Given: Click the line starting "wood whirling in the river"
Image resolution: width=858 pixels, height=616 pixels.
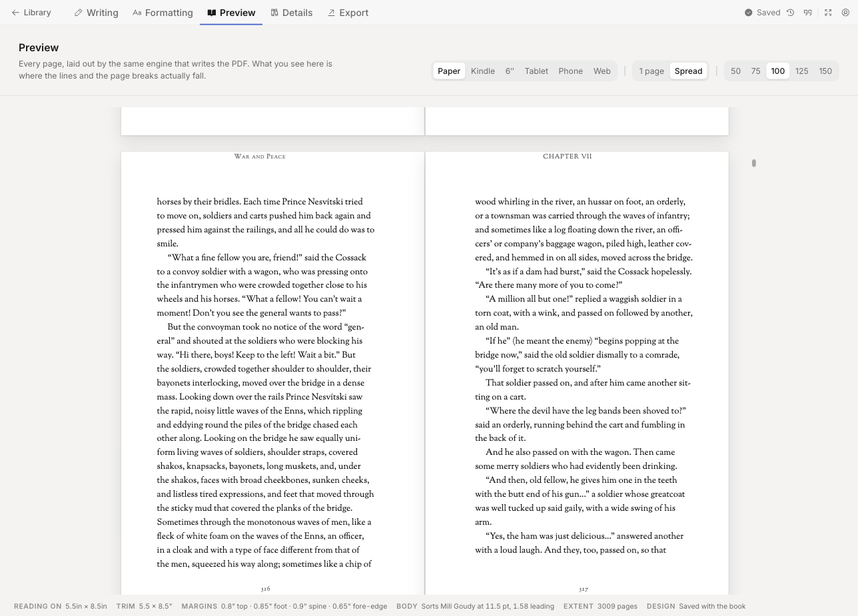Looking at the screenshot, I should [580, 202].
